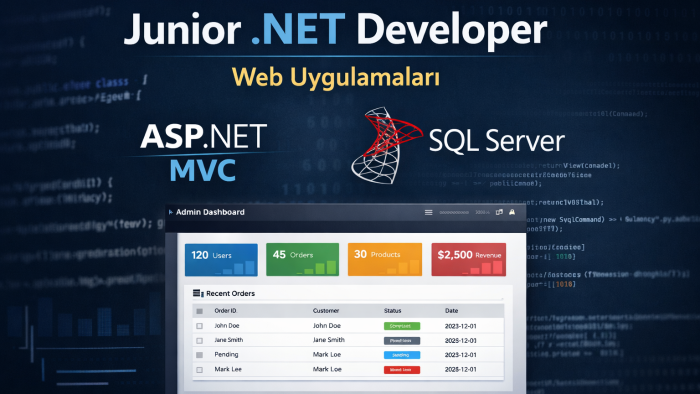Click the SQL Server label text
Screen dimensions: 700x394
coord(497,141)
